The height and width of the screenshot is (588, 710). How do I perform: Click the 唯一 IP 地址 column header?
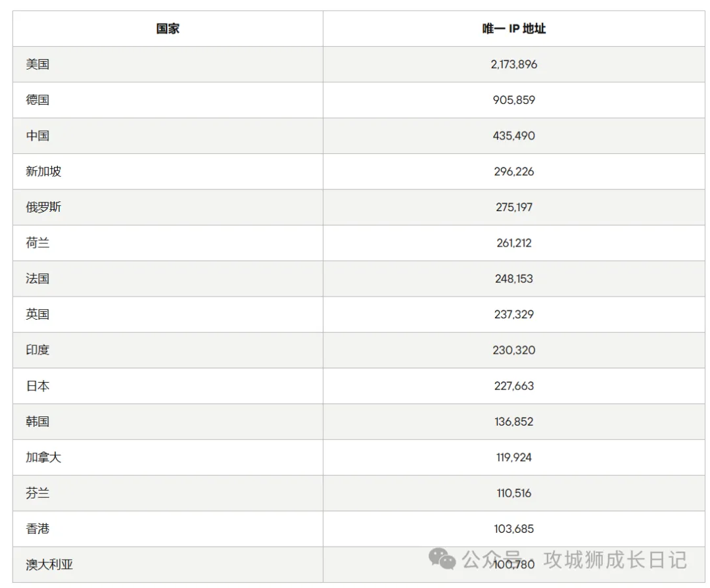click(513, 29)
